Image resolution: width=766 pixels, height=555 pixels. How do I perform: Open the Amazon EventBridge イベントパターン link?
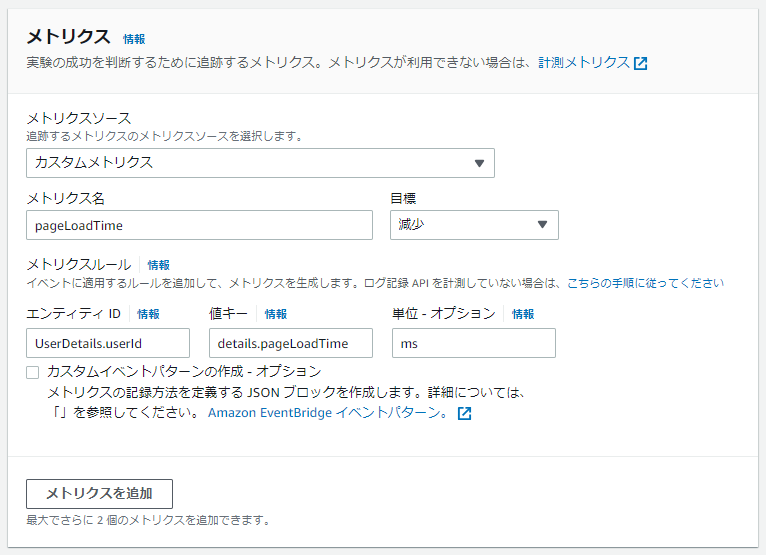click(x=328, y=413)
